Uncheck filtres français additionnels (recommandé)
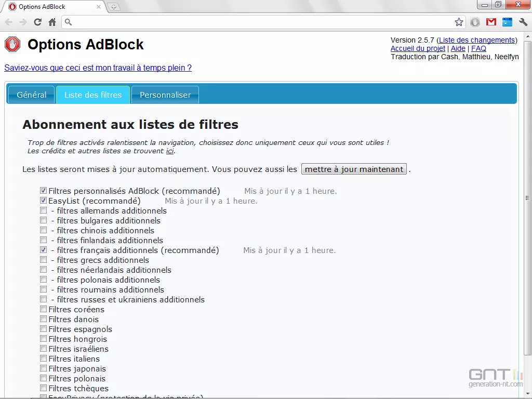Image resolution: width=532 pixels, height=399 pixels. 44,249
